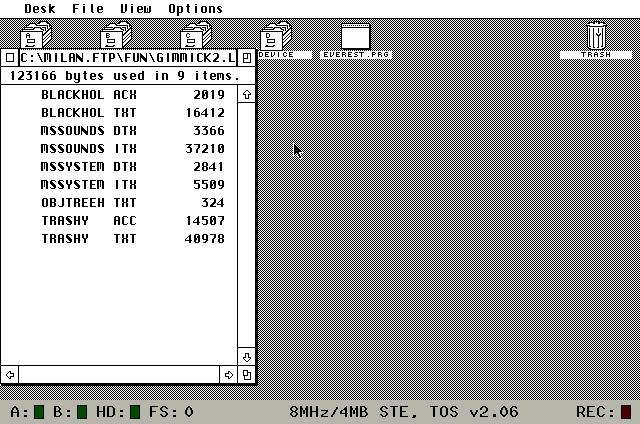The height and width of the screenshot is (424, 640).
Task: Click the scroll down arrow in file window
Action: pos(247,357)
